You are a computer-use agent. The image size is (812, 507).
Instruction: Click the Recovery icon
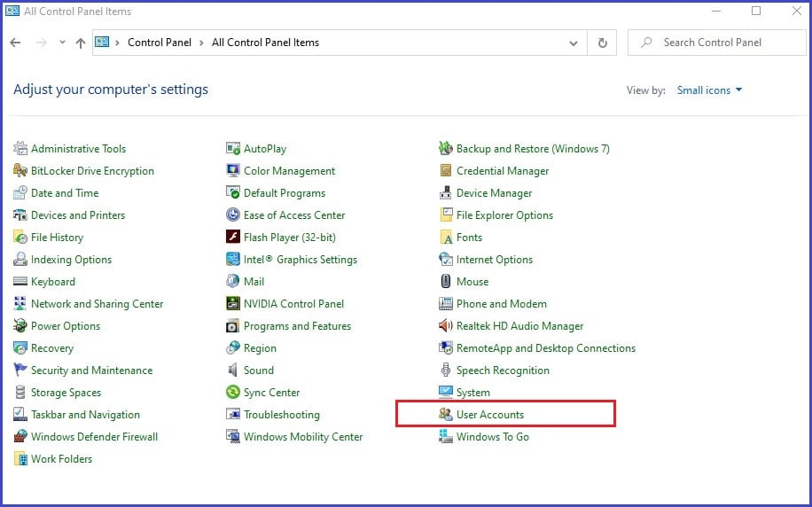tap(20, 348)
